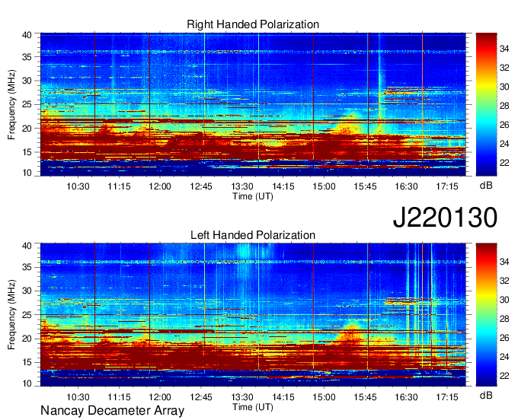Click 28 dB tick on Right Handed colorbar
Screen dimensions: 518x420
[504, 106]
